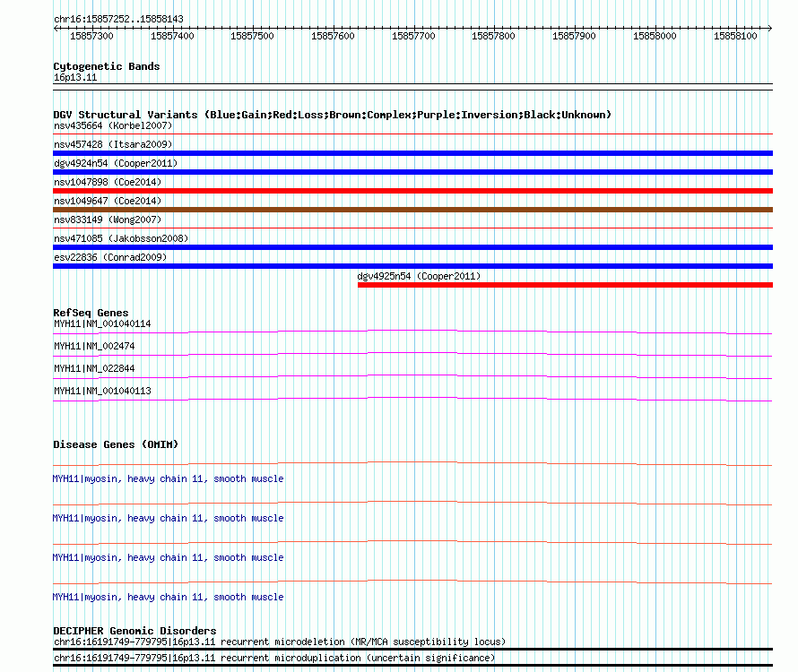
Task: Click ruler position 15857300
Action: pos(91,36)
